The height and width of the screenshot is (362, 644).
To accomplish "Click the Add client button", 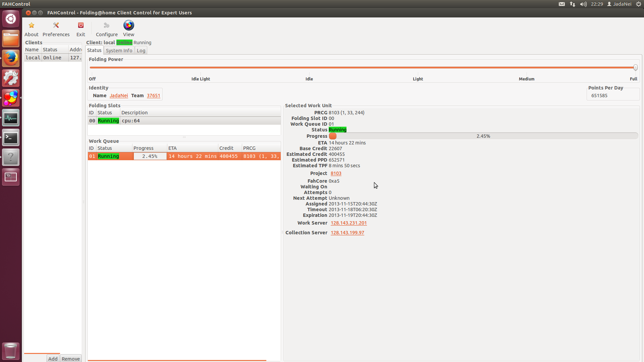I will coord(53,358).
